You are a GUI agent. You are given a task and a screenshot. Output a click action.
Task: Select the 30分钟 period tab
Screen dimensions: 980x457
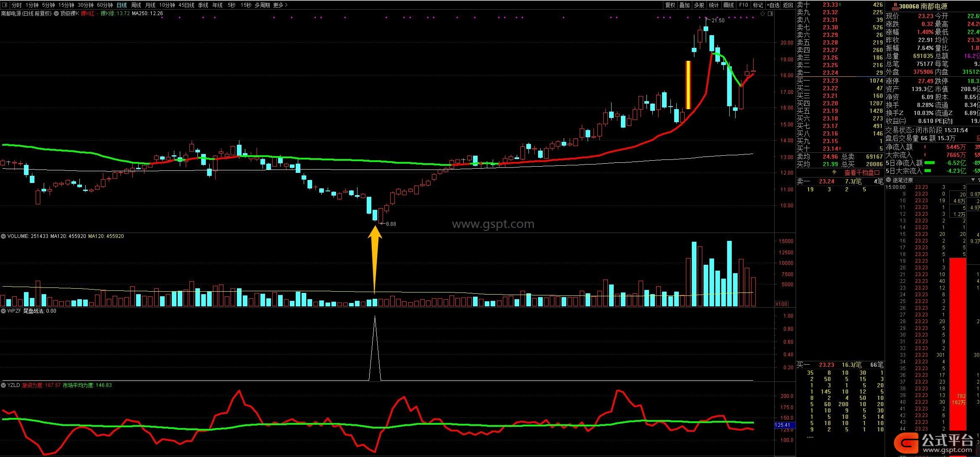pos(86,5)
